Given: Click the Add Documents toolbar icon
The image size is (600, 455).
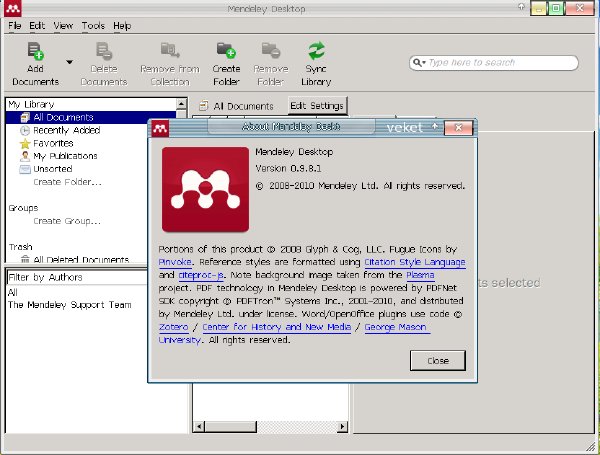Looking at the screenshot, I should 35,51.
